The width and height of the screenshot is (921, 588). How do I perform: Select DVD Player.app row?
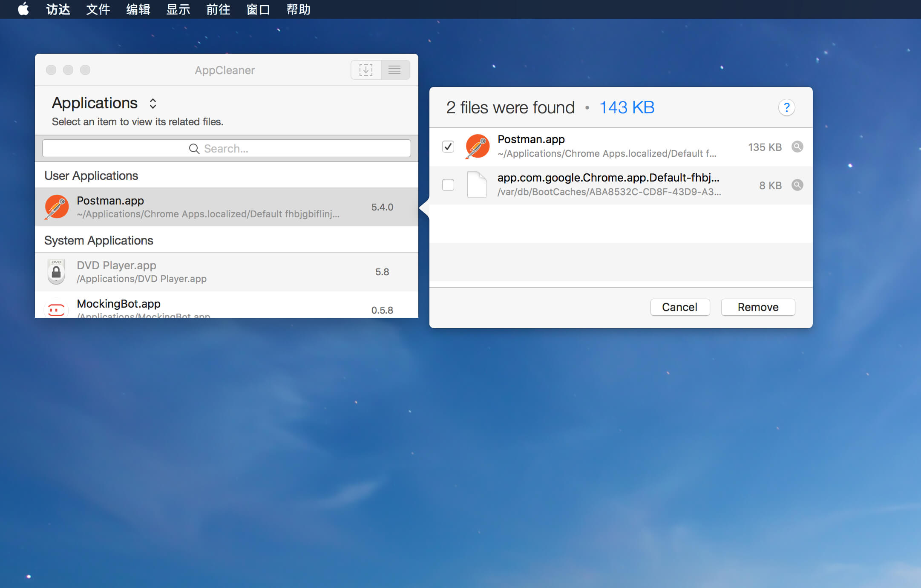point(227,272)
